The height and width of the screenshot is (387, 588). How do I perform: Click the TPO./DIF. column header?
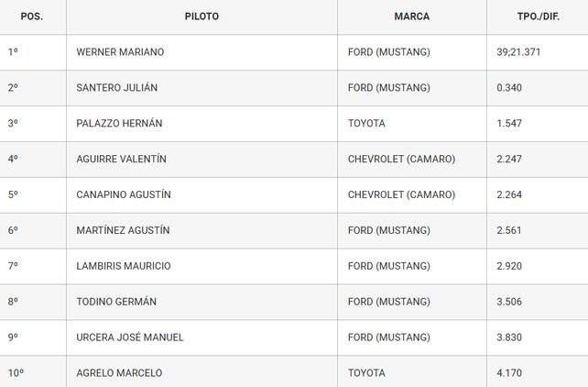[x=537, y=17]
